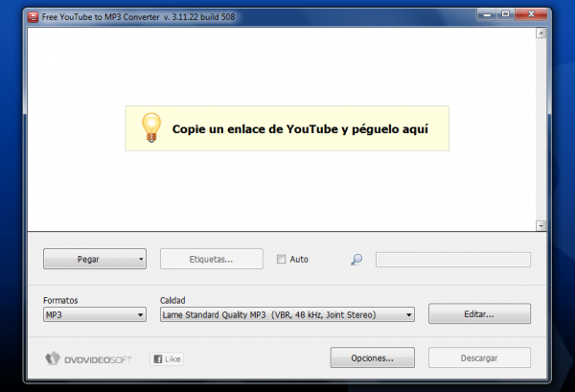This screenshot has width=575, height=392.
Task: Open the Formatos MP3 dropdown
Action: coord(94,314)
